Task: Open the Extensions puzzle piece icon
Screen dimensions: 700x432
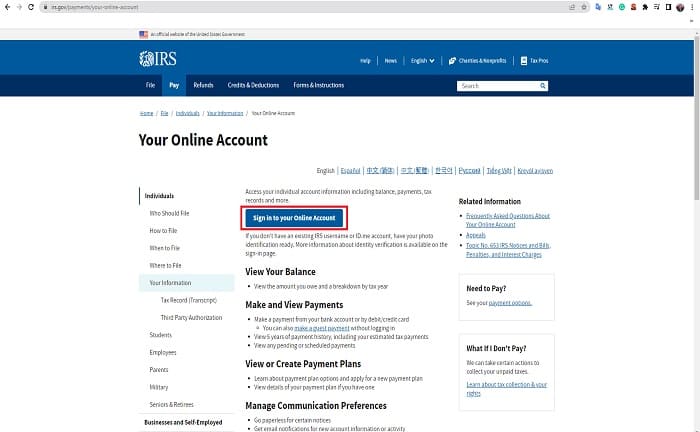Action: point(645,7)
